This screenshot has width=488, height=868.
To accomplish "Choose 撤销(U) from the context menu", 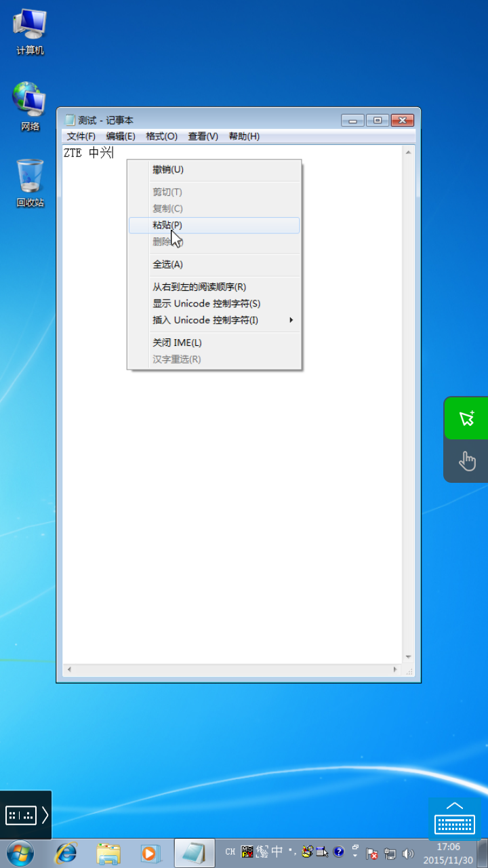I will pos(214,170).
